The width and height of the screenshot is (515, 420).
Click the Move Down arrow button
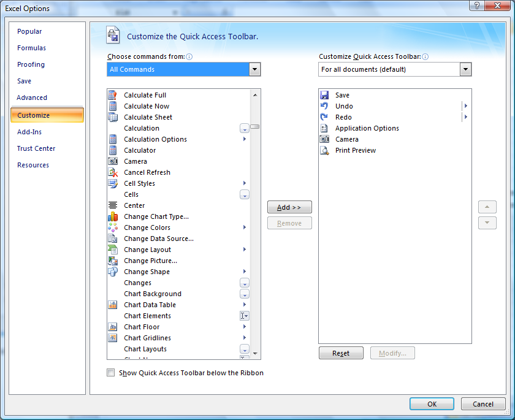487,223
